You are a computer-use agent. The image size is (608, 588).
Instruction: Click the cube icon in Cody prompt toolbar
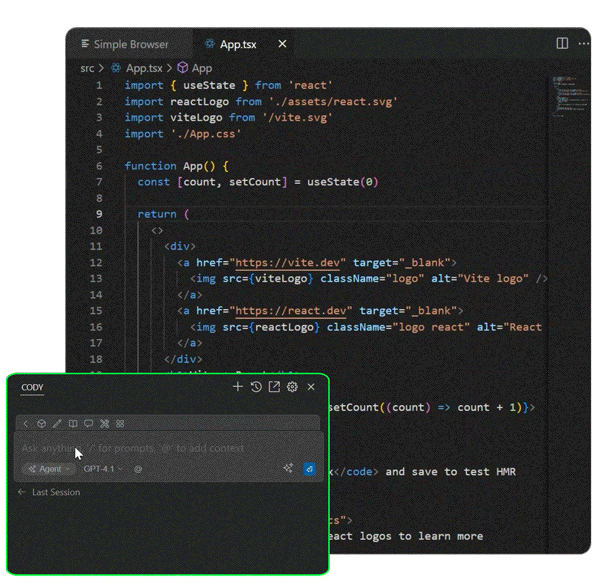(41, 424)
